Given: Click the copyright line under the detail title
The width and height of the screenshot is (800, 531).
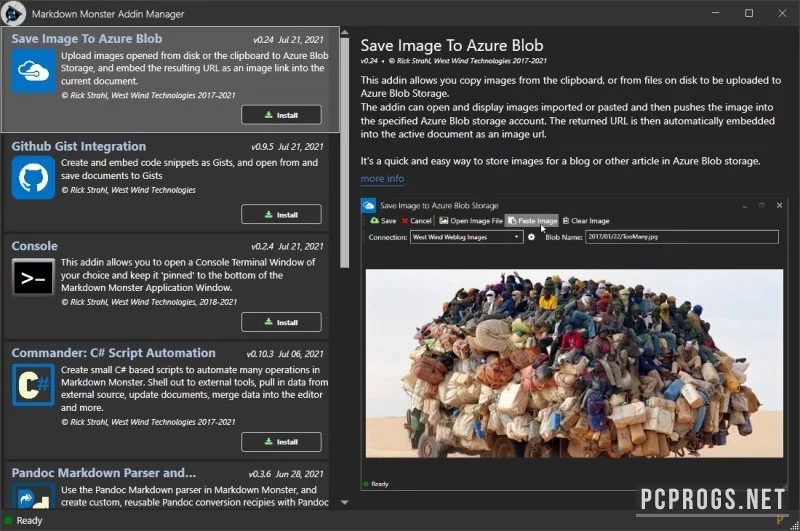Looking at the screenshot, I should (x=454, y=61).
